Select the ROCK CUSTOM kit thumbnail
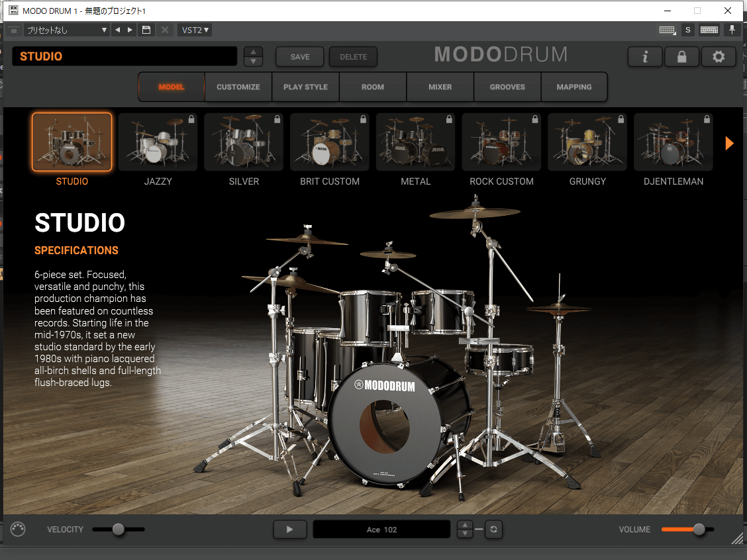This screenshot has width=747, height=560. click(x=502, y=142)
